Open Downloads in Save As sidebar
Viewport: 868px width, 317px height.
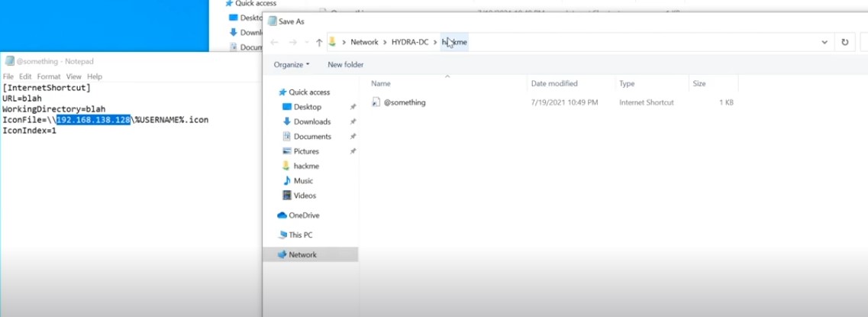coord(312,122)
